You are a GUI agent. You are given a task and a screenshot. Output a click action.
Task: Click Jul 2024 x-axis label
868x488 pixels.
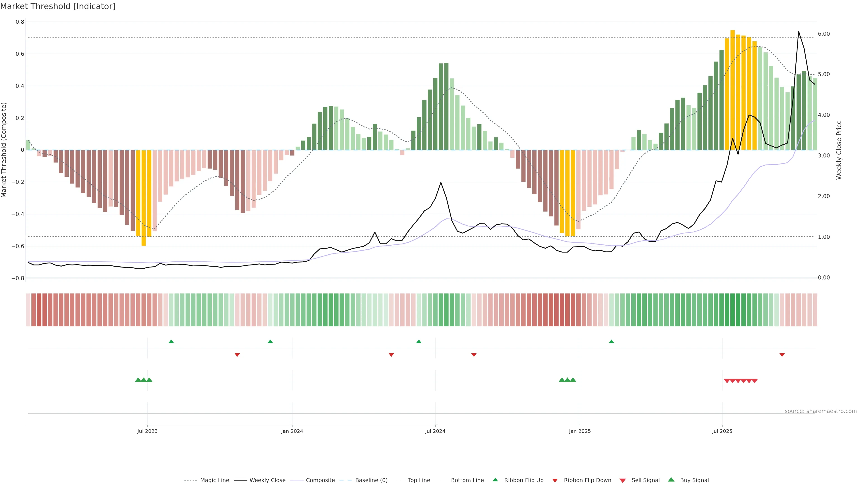coord(435,431)
